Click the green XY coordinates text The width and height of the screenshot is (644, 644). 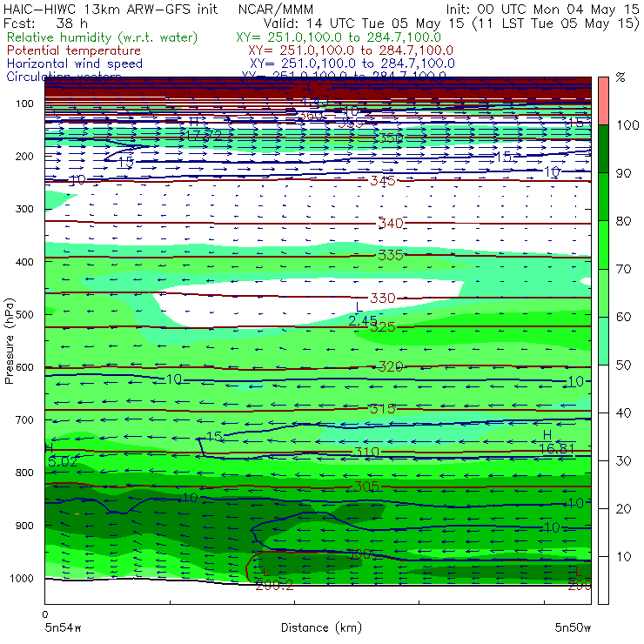click(339, 37)
